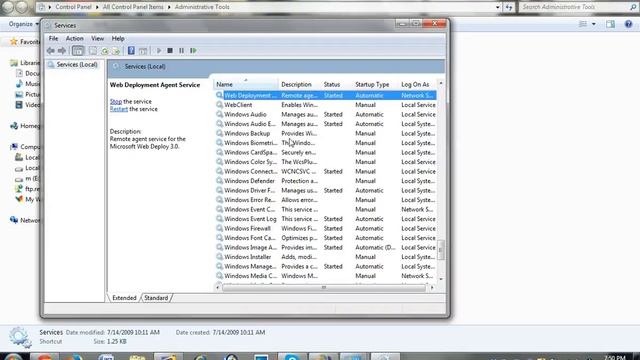Open the File menu in Services
Screen dimensions: 640x360
(53, 38)
